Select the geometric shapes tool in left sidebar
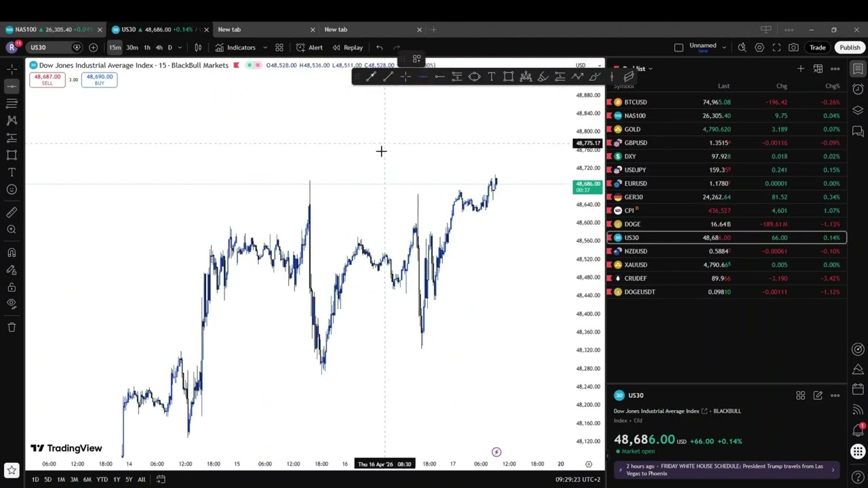 [12, 155]
